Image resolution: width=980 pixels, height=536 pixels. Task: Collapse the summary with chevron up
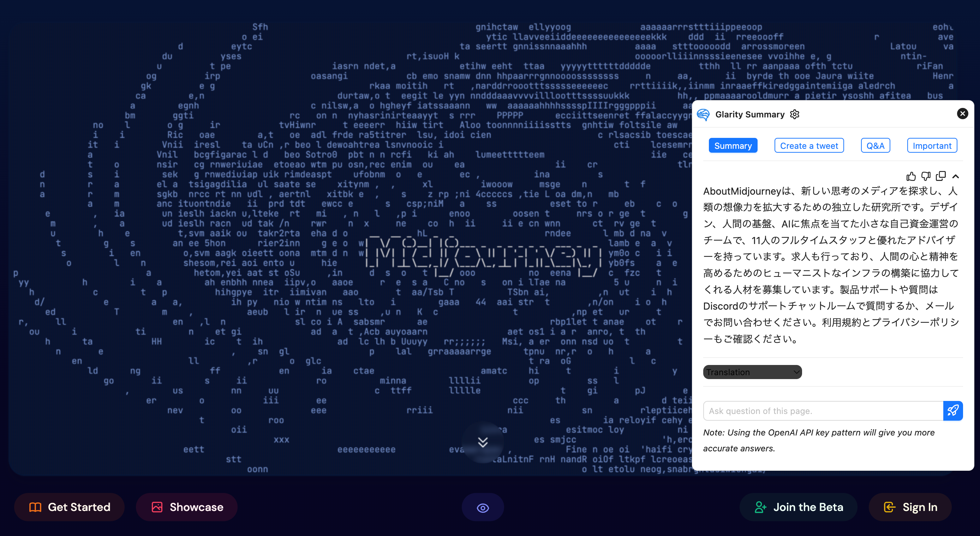955,176
